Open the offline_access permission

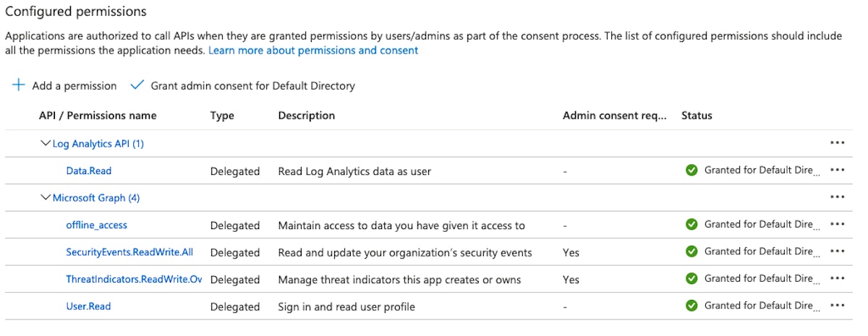tap(96, 225)
